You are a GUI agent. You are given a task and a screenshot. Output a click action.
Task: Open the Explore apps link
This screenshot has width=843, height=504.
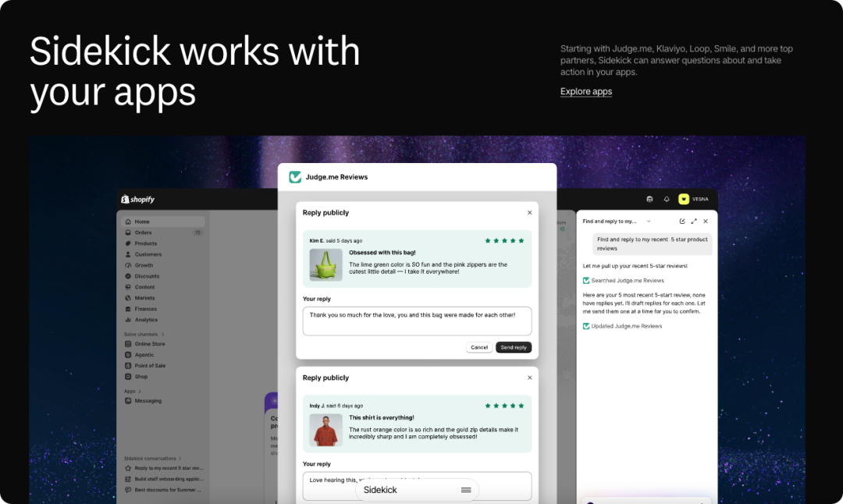point(586,91)
